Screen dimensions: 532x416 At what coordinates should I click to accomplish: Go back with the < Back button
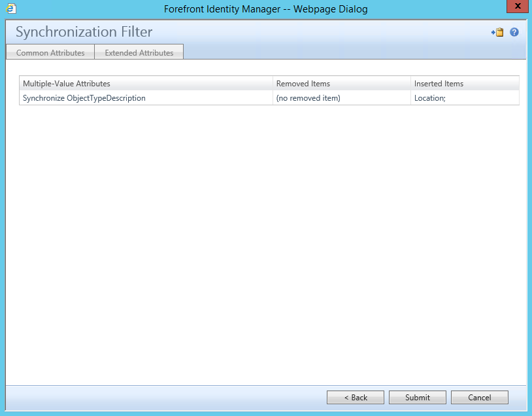tap(356, 397)
